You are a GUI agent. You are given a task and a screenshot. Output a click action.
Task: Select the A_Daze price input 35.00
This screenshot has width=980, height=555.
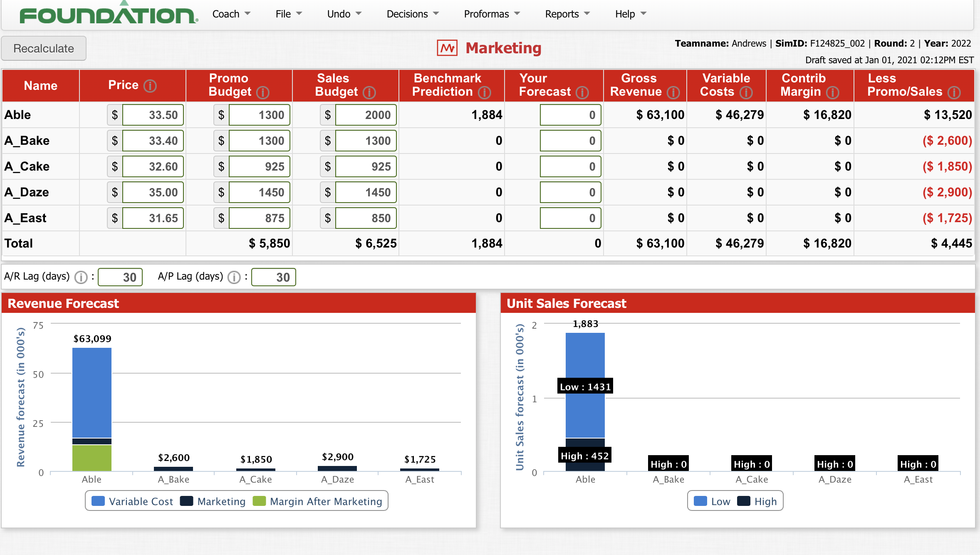point(153,192)
